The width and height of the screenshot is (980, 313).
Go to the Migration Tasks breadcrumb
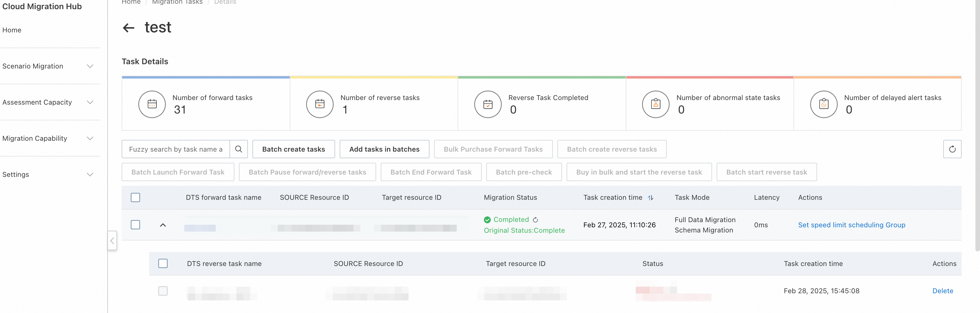click(x=177, y=2)
